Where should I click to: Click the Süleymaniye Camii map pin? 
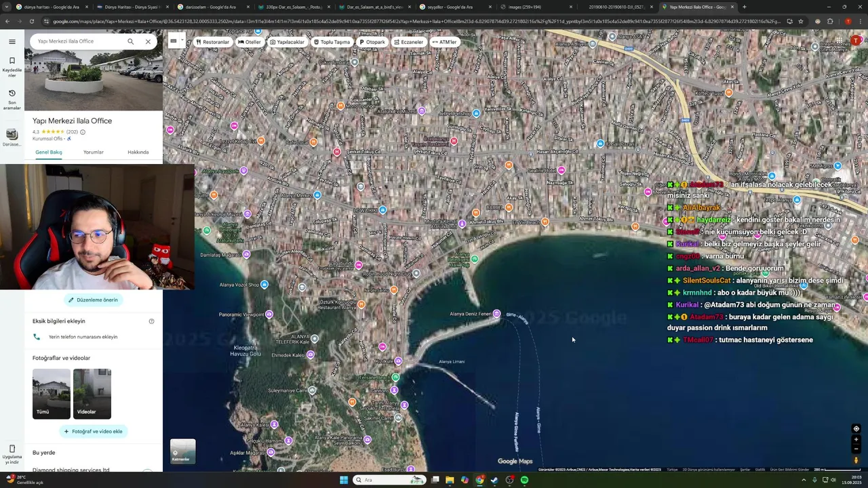point(312,390)
